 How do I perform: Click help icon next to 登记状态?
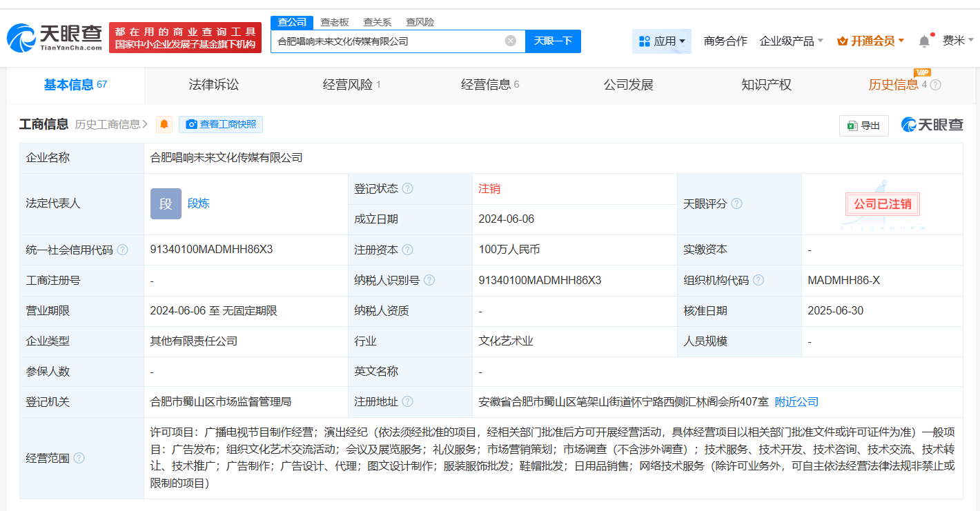(408, 189)
